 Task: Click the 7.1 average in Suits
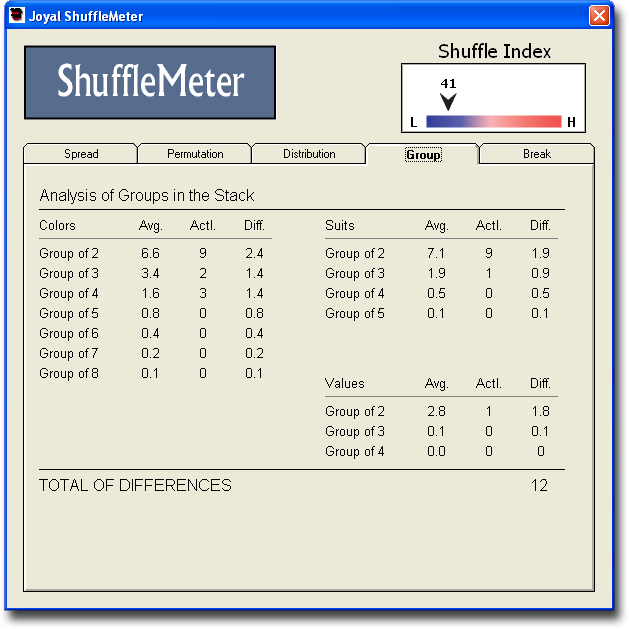436,254
